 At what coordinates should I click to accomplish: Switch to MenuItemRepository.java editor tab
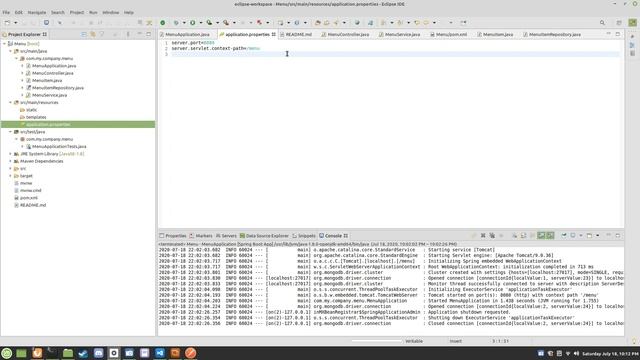[554, 35]
